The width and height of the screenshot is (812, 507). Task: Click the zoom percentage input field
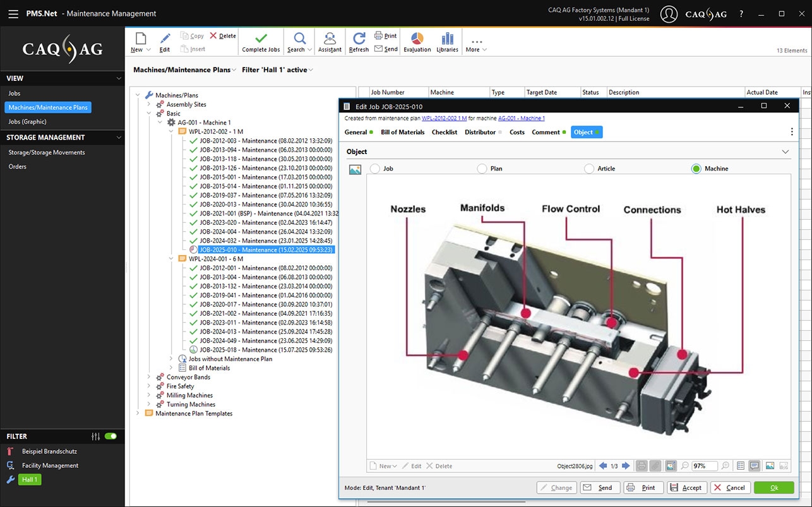pyautogui.click(x=703, y=466)
